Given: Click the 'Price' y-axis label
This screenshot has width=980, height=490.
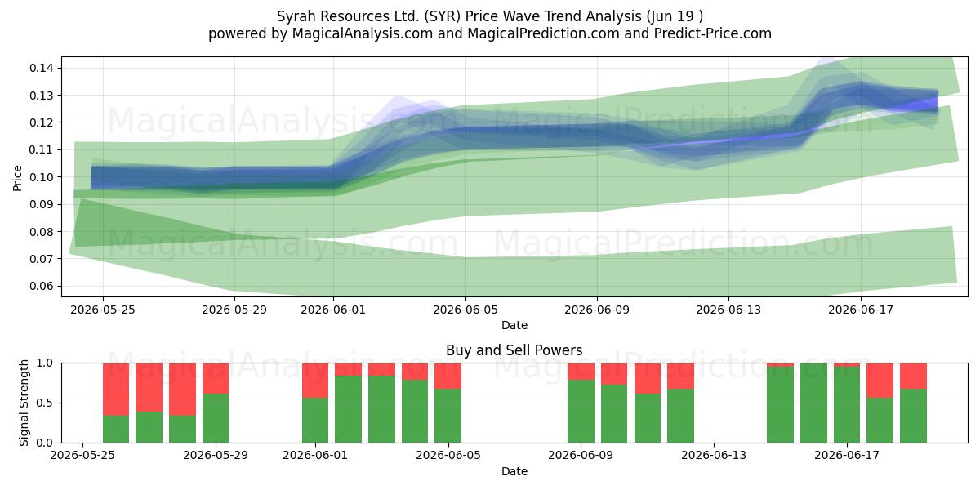Looking at the screenshot, I should 17,177.
